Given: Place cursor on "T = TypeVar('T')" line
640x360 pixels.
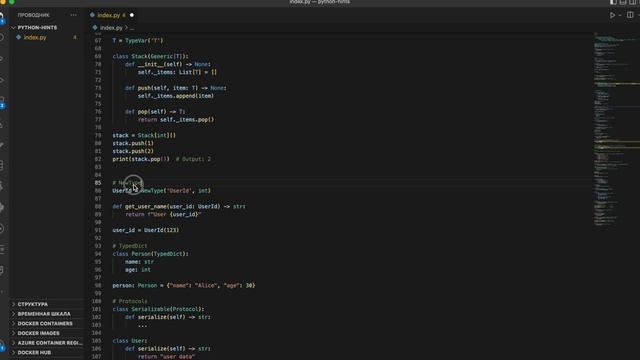Looking at the screenshot, I should coord(138,40).
